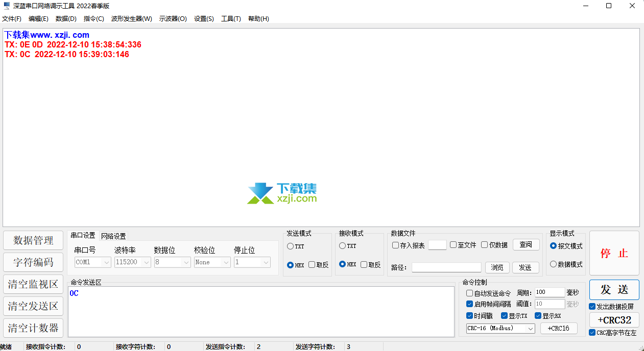Open the 指令(C) menu
This screenshot has width=644, height=351.
[x=94, y=19]
